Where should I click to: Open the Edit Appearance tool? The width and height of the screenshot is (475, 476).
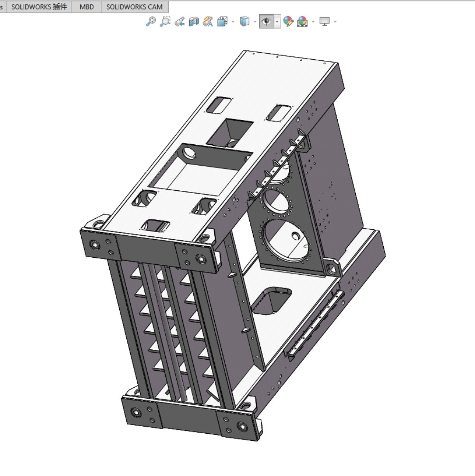(x=288, y=21)
